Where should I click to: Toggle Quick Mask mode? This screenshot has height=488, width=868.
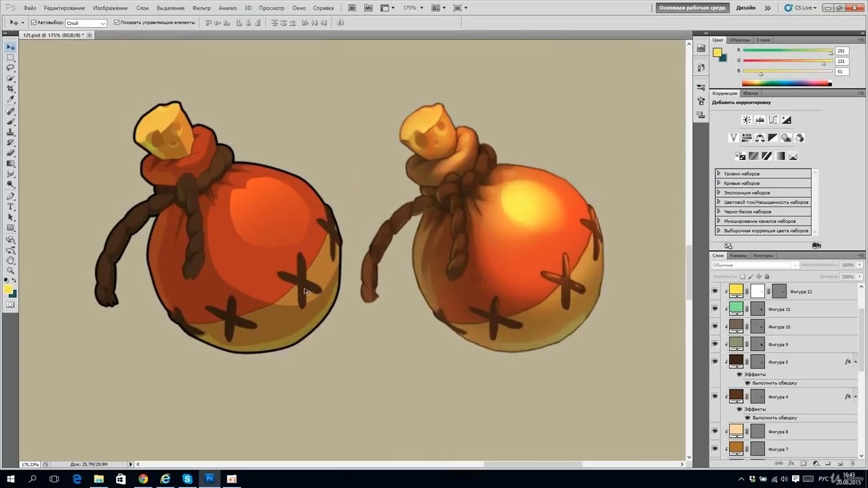[11, 304]
